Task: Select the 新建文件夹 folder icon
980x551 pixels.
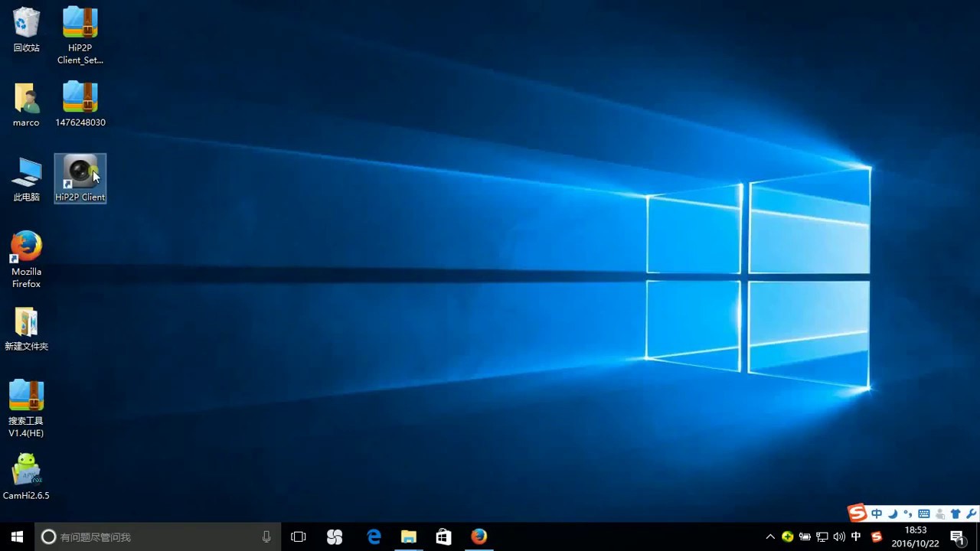Action: pyautogui.click(x=26, y=328)
